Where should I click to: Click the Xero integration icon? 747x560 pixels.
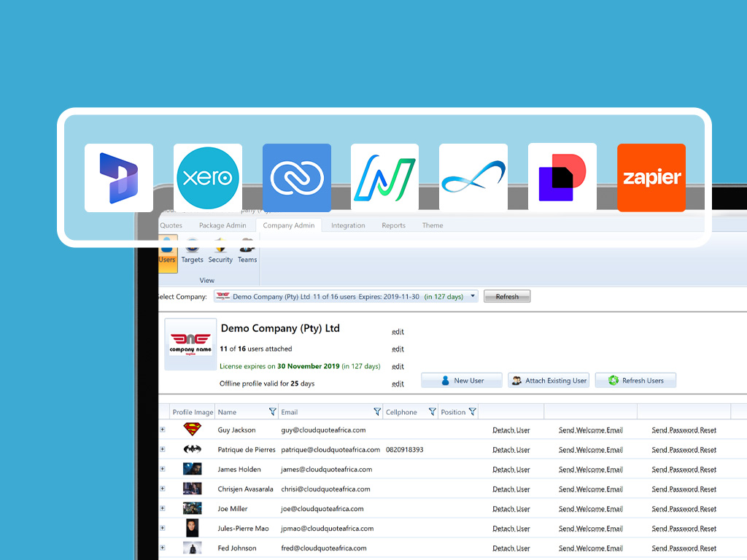click(x=208, y=178)
